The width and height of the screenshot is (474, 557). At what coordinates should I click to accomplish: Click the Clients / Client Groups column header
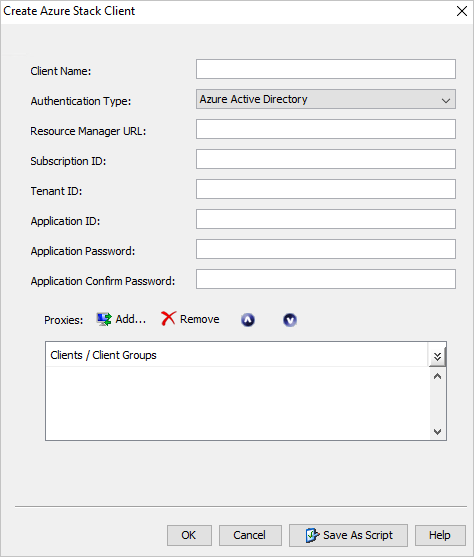point(237,355)
